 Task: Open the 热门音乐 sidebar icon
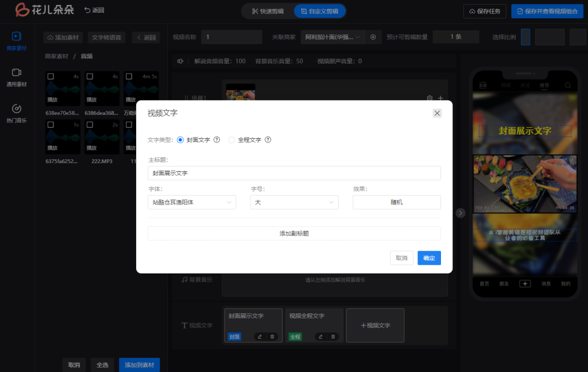16,112
